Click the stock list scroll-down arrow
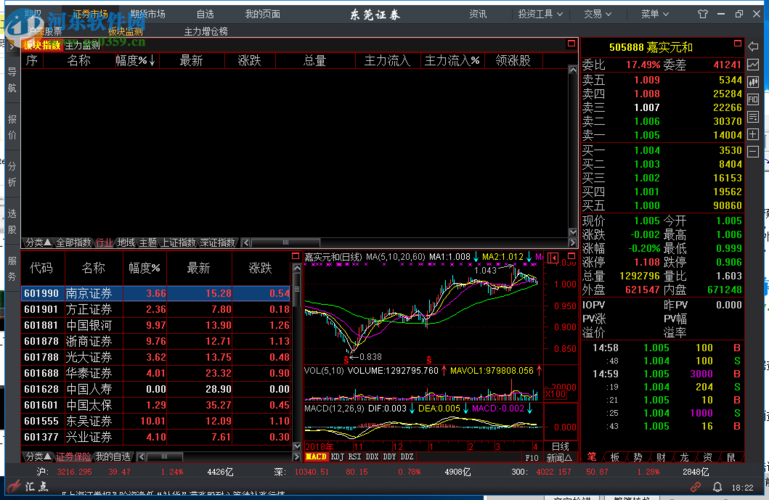 (x=297, y=446)
